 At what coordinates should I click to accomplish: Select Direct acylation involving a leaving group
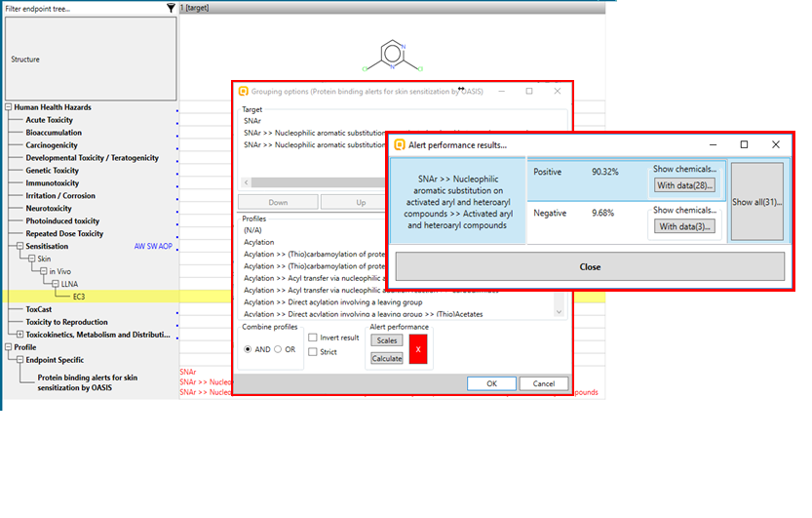point(333,302)
